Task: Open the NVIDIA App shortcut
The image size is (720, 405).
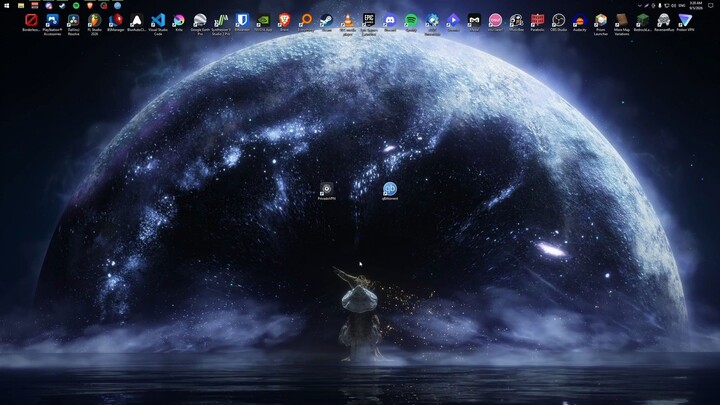Action: click(264, 22)
